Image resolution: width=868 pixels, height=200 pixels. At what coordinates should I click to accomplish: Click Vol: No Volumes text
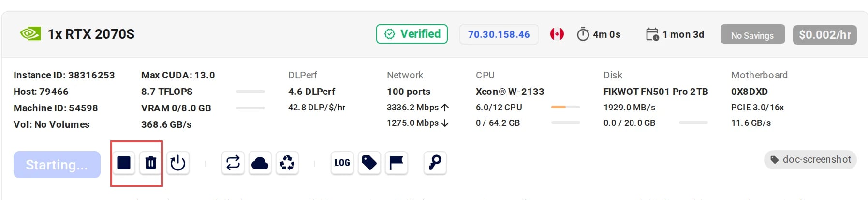coord(52,124)
